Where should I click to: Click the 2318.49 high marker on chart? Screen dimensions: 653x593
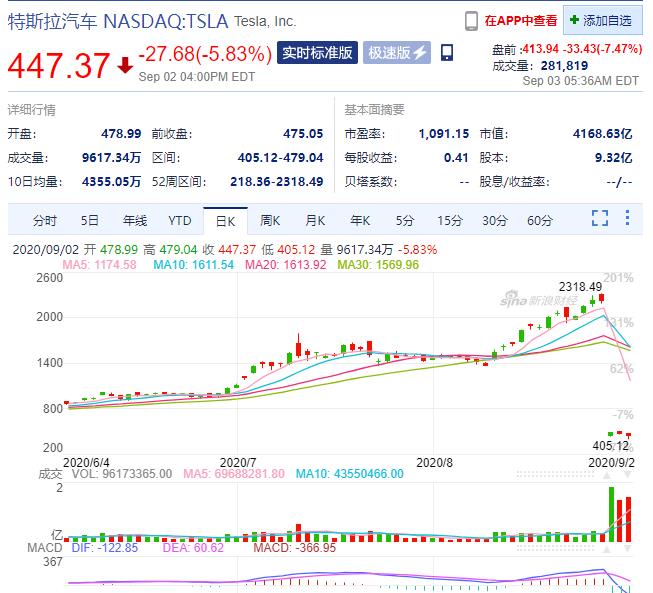580,287
